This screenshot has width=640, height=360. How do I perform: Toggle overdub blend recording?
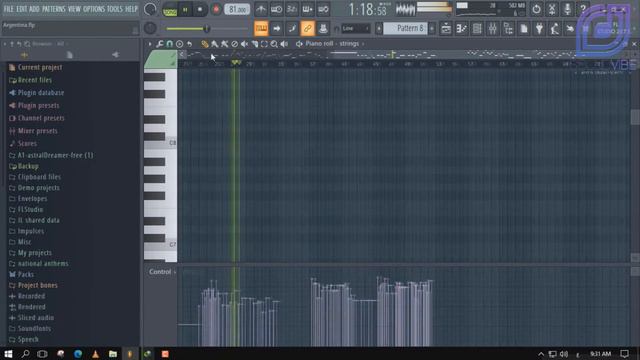click(x=307, y=9)
